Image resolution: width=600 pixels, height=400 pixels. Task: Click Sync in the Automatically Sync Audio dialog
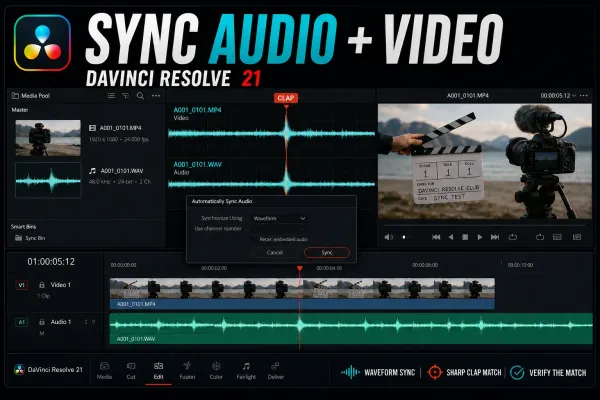(x=327, y=253)
